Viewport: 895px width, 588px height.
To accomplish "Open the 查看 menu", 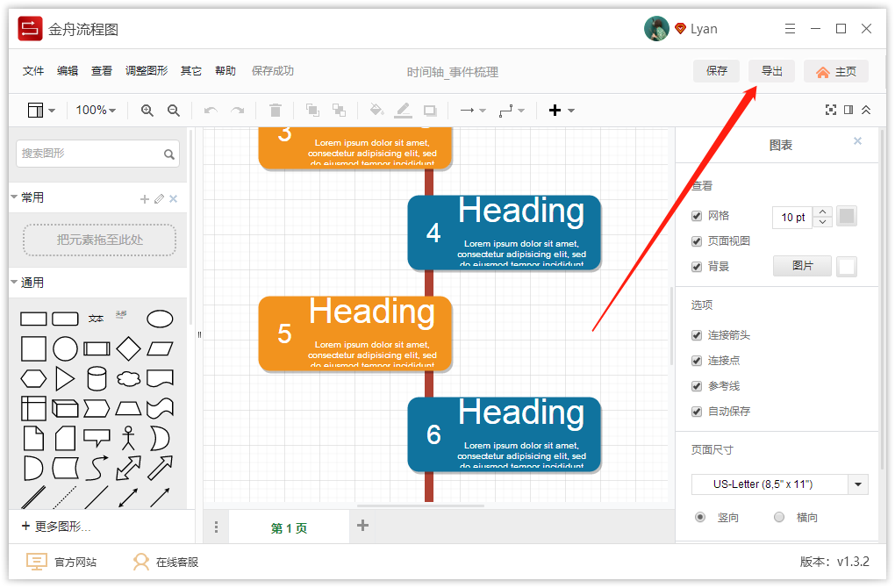I will coord(102,71).
